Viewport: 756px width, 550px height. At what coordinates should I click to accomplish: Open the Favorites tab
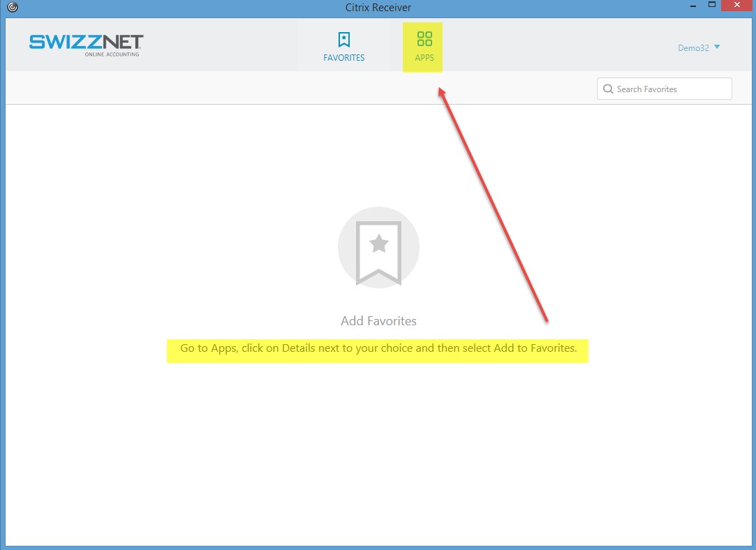[343, 46]
